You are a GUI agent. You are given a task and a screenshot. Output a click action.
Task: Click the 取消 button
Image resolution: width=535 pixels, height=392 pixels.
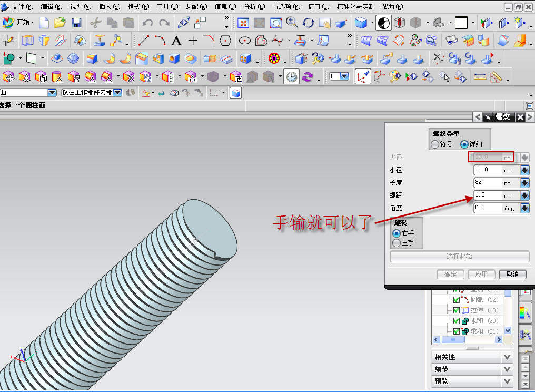(x=512, y=274)
